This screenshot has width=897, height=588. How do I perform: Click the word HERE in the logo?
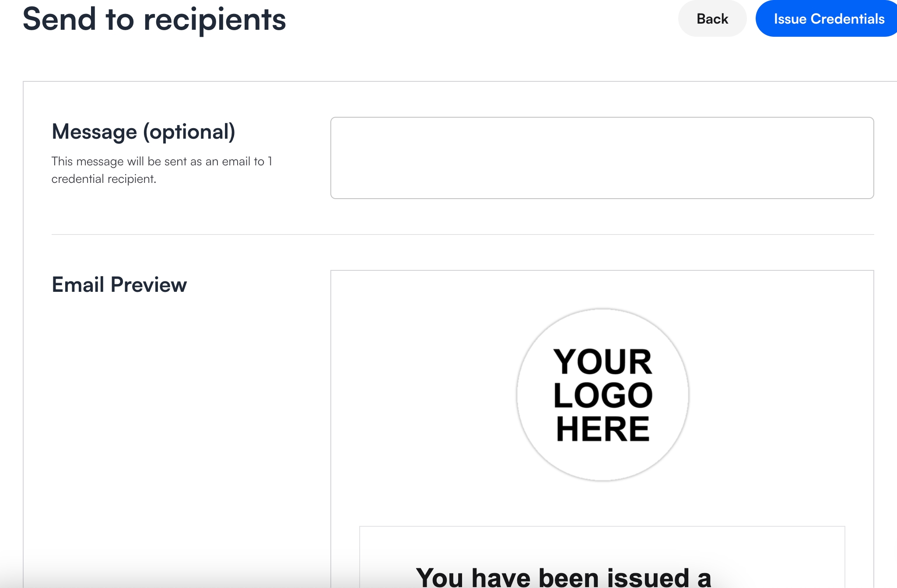point(603,429)
